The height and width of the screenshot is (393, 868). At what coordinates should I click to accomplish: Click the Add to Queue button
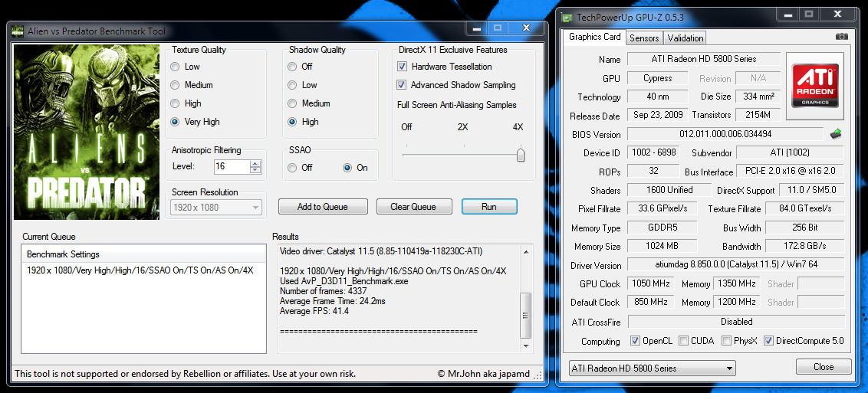coord(323,207)
